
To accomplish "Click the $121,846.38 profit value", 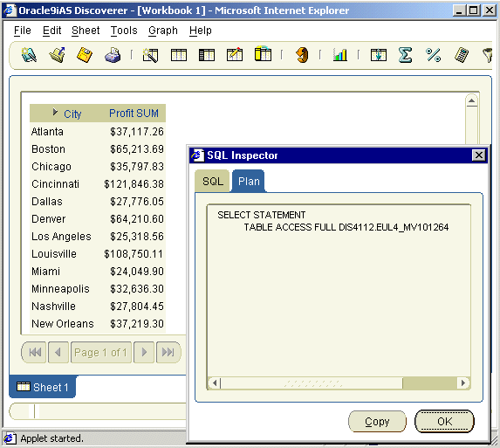I will 134,184.
